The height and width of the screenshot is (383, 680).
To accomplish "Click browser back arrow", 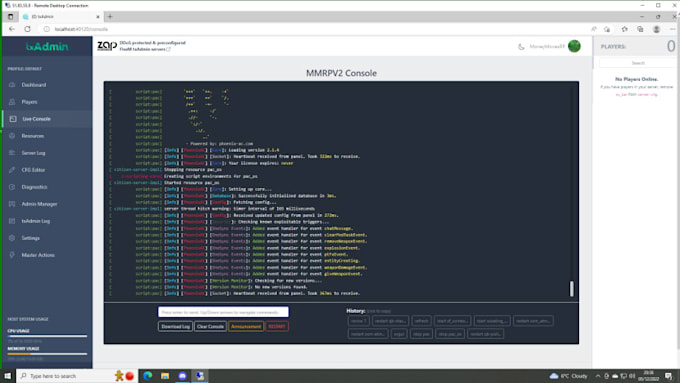I will tap(12, 29).
